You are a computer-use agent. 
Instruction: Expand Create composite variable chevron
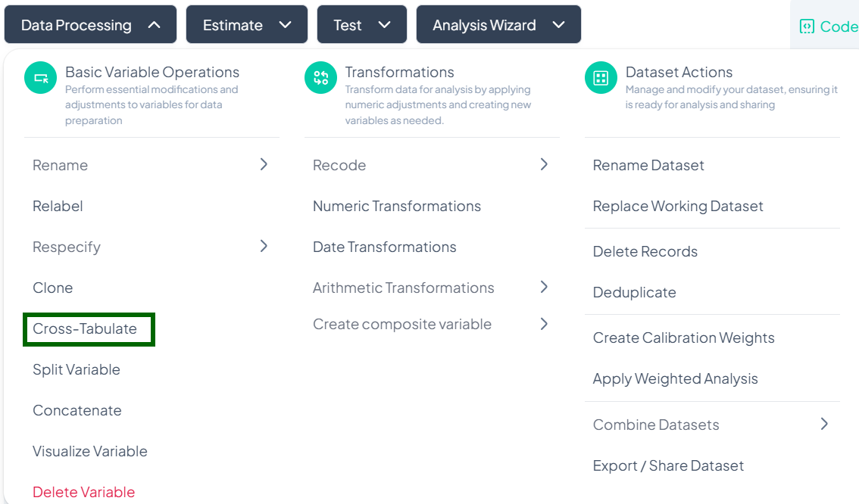[x=544, y=324]
